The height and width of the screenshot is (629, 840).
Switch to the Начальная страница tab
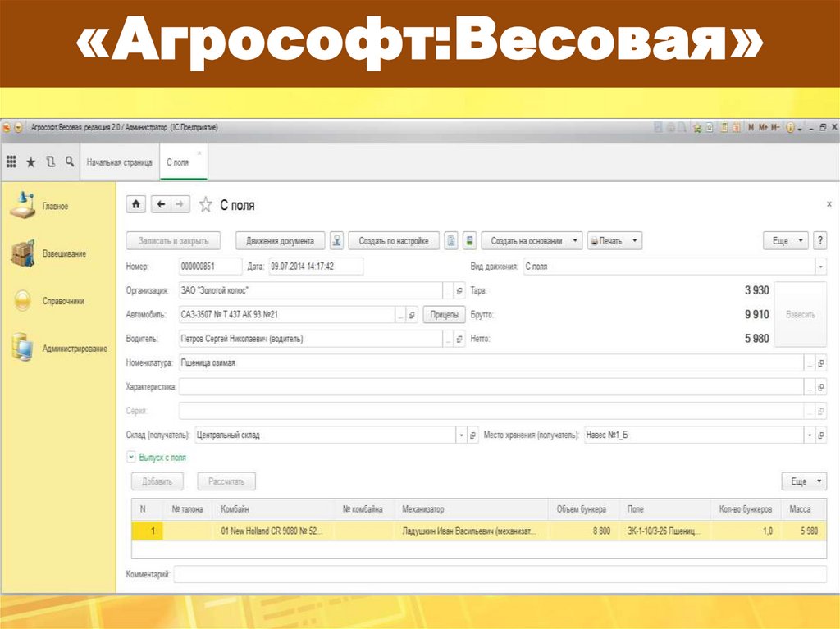[120, 162]
